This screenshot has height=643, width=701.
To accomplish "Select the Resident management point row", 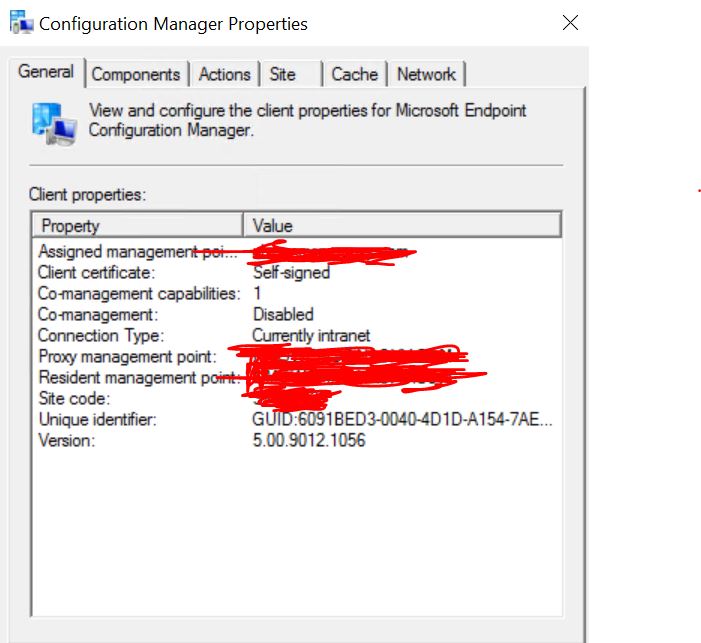I will point(297,378).
